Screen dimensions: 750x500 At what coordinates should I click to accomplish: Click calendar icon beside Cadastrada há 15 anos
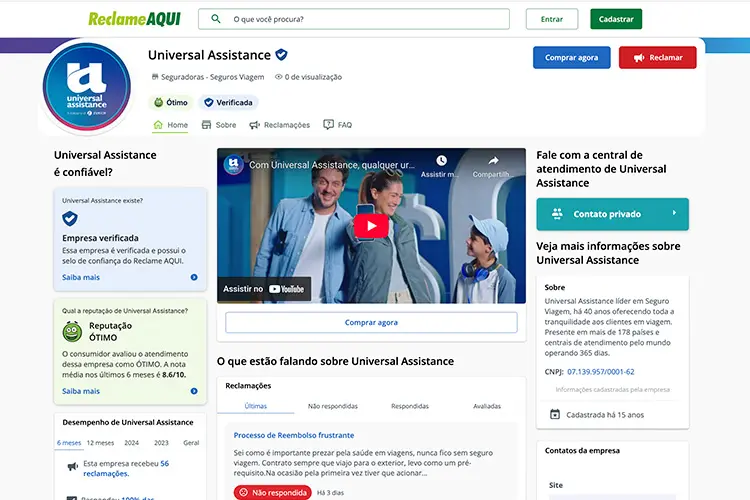[555, 414]
